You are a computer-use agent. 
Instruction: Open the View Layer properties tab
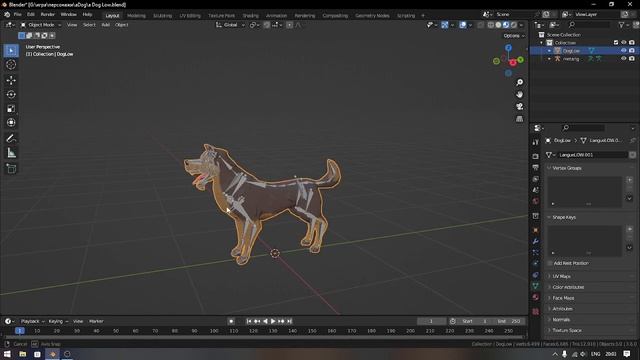click(x=536, y=179)
